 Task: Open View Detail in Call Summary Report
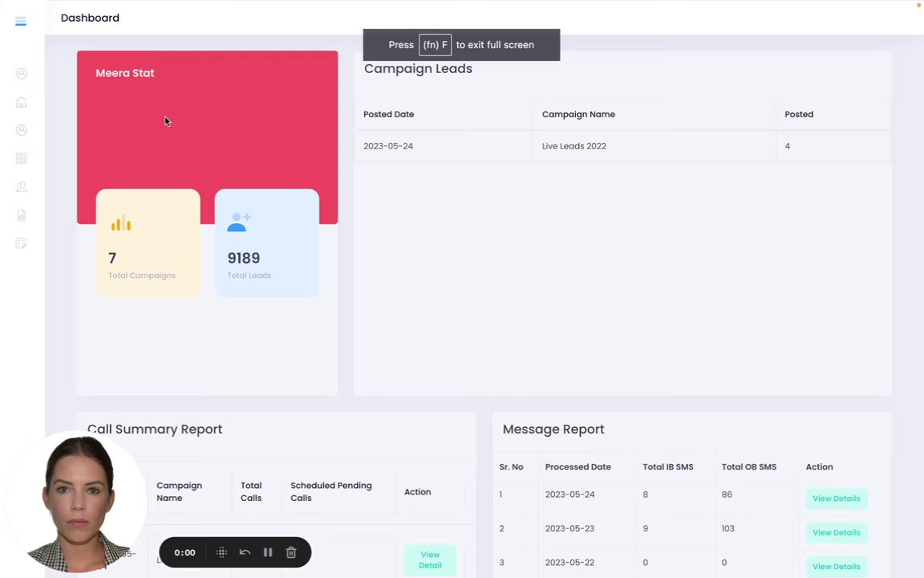pos(430,560)
